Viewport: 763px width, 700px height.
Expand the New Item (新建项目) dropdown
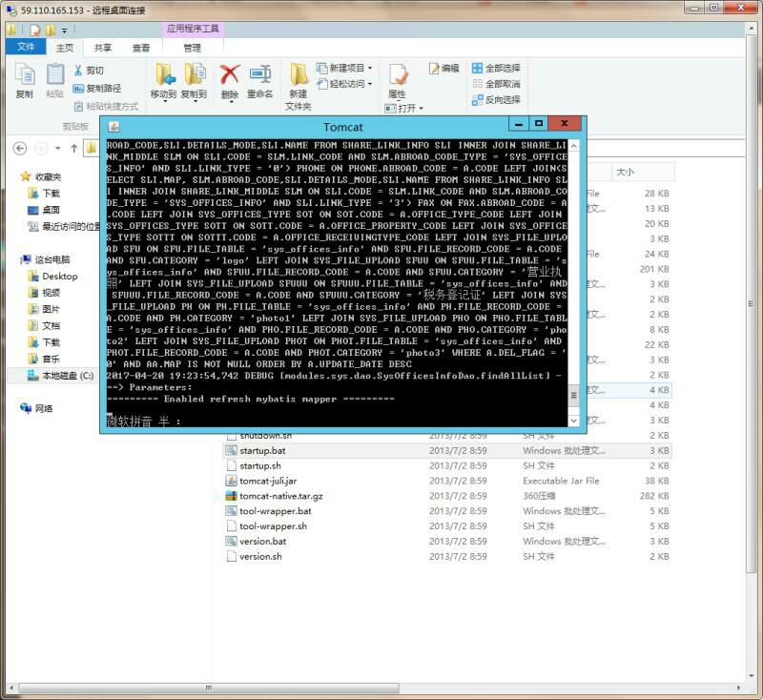click(x=349, y=68)
